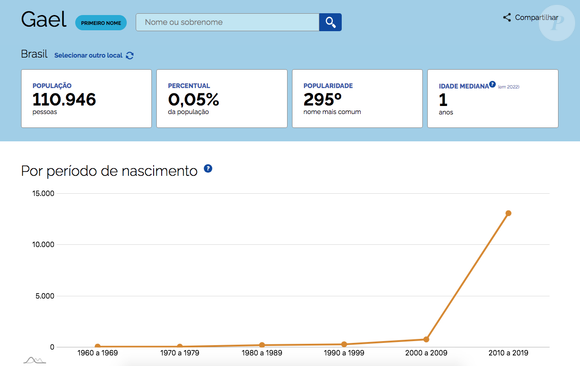The height and width of the screenshot is (366, 580).
Task: Click the refresh icon beside Selecionar outro local
Action: pyautogui.click(x=129, y=56)
